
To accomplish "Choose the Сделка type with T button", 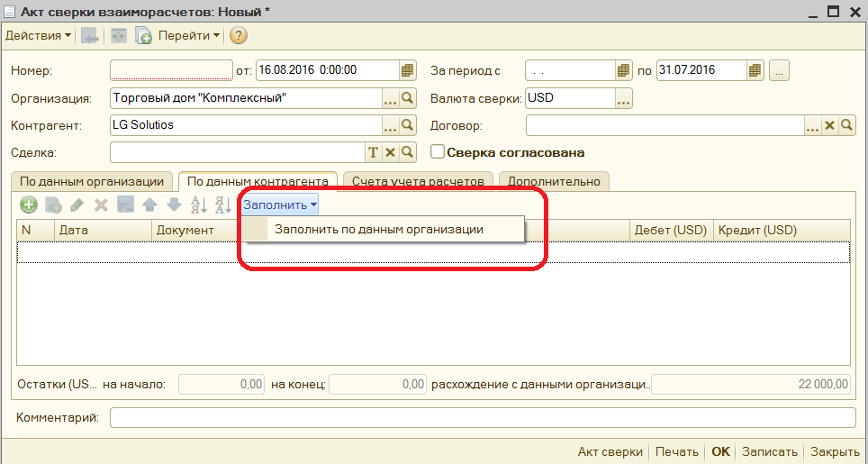I will pyautogui.click(x=373, y=152).
